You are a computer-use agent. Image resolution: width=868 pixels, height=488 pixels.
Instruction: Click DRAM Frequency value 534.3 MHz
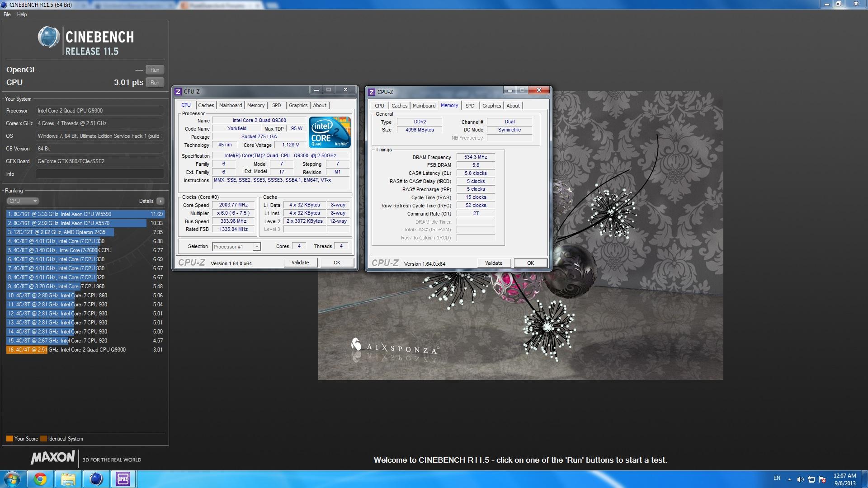pos(476,157)
